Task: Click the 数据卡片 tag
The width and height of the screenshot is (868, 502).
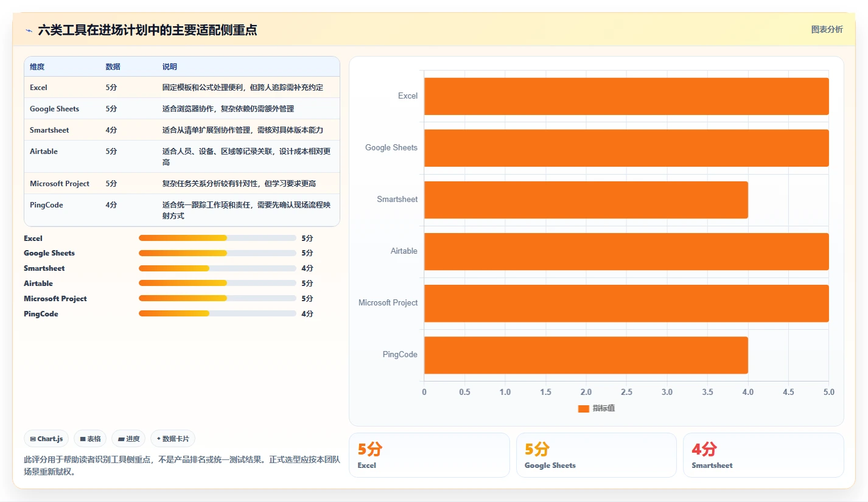Action: pos(173,439)
